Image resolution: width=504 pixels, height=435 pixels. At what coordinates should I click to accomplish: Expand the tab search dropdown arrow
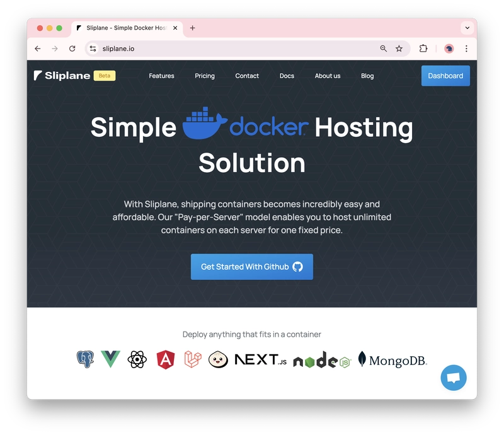point(467,28)
